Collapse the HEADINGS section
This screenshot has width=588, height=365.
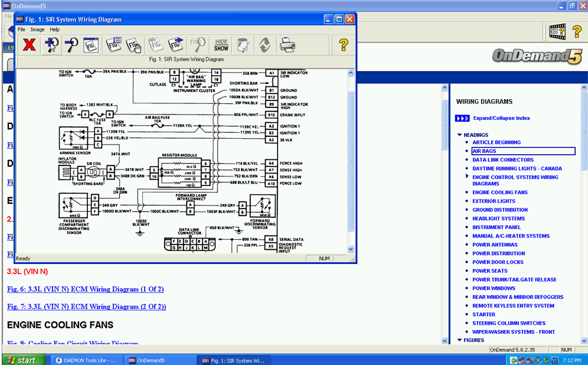click(459, 135)
